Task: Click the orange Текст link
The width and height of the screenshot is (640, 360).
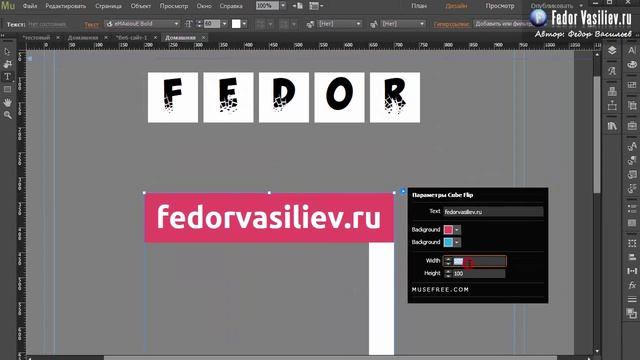Action: tap(91, 24)
